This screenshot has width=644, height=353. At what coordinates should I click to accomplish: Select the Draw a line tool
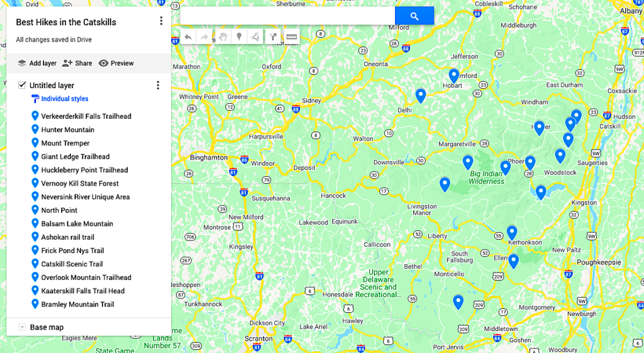pyautogui.click(x=255, y=37)
